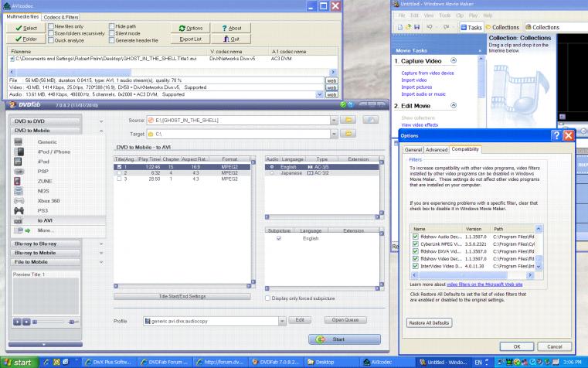Click the Restore All Defaults button
The width and height of the screenshot is (588, 368).
click(428, 322)
